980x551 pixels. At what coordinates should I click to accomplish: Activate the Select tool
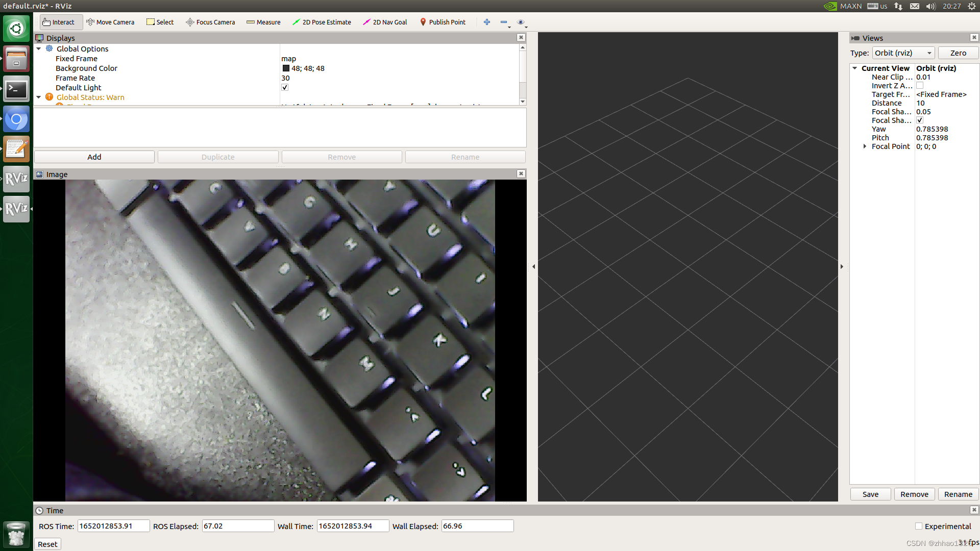point(160,22)
